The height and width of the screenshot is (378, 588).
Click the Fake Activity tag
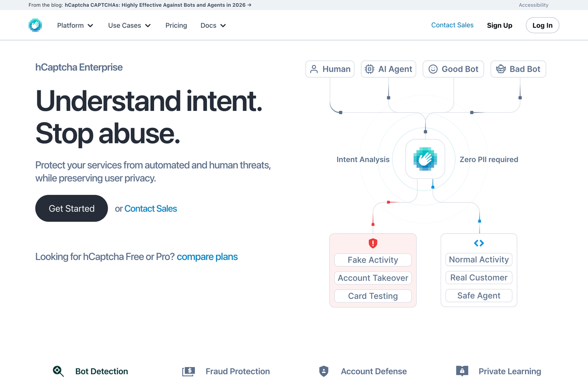click(x=373, y=260)
